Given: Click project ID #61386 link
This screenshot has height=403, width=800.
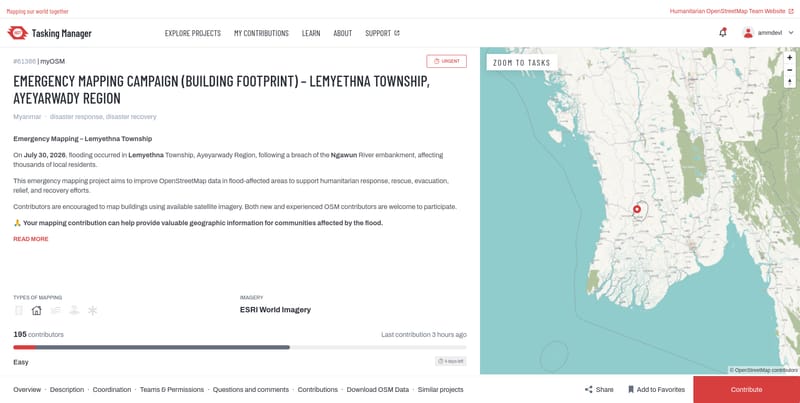Looking at the screenshot, I should 24,61.
